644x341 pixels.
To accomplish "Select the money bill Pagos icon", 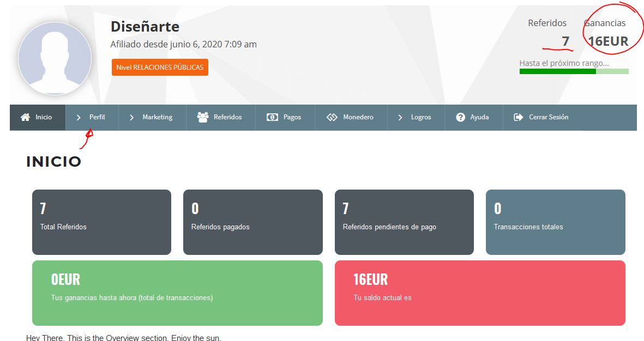I will 272,117.
